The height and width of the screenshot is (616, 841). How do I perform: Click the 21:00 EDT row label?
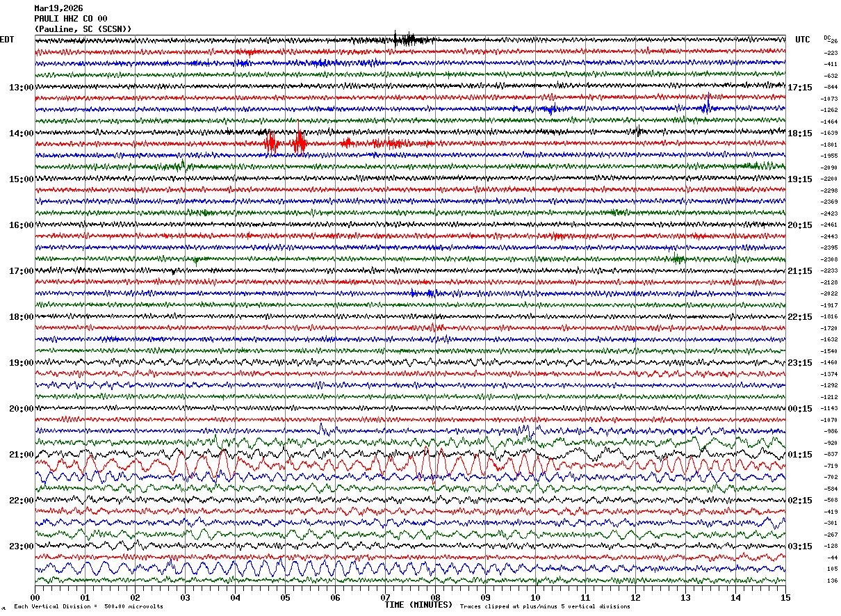(x=21, y=455)
